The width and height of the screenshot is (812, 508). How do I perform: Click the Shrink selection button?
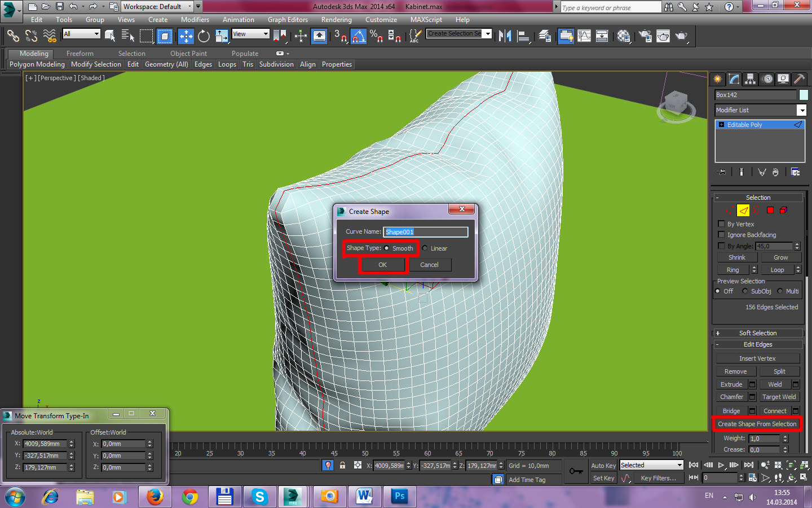[737, 257]
